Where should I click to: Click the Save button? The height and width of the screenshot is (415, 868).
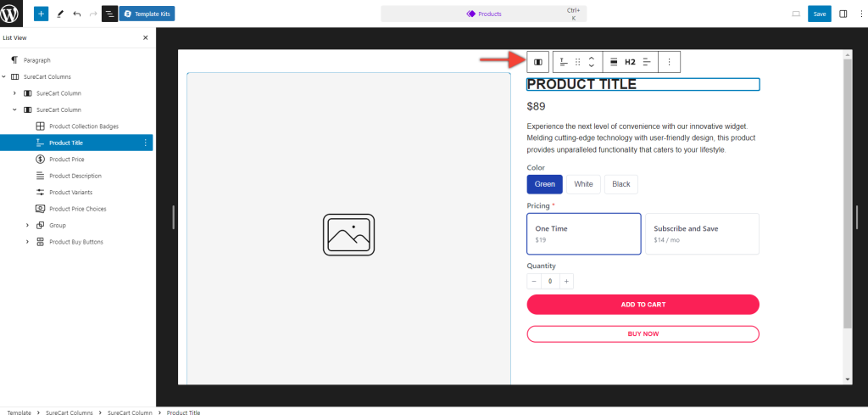pos(819,14)
